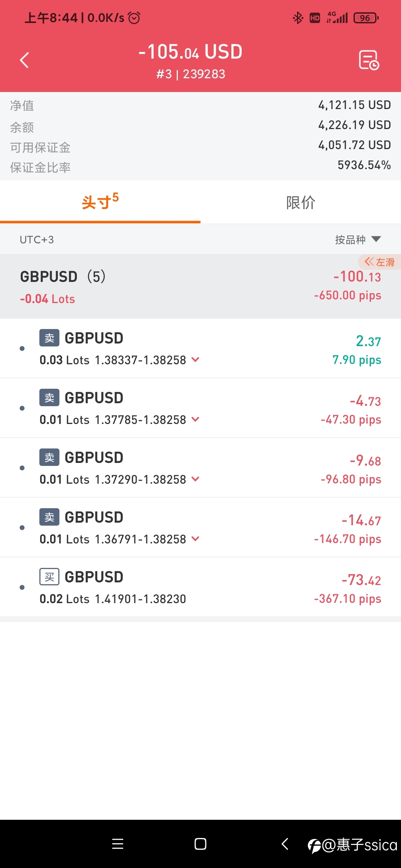Tap the alarm clock status icon
Viewport: 401px width, 868px height.
click(x=134, y=17)
